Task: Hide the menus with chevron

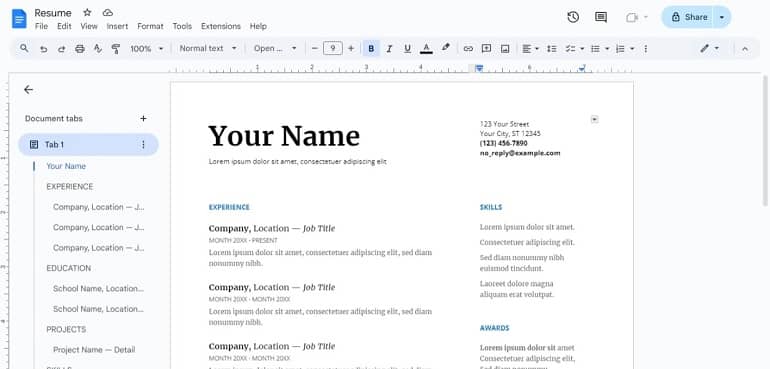Action: point(745,49)
